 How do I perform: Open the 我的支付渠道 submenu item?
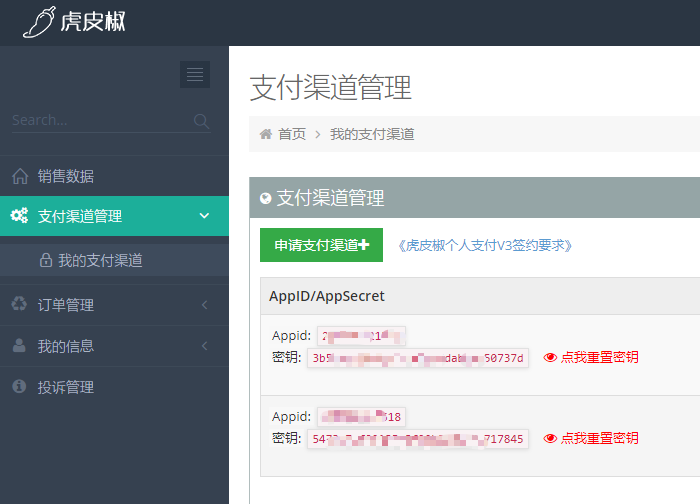(114, 260)
